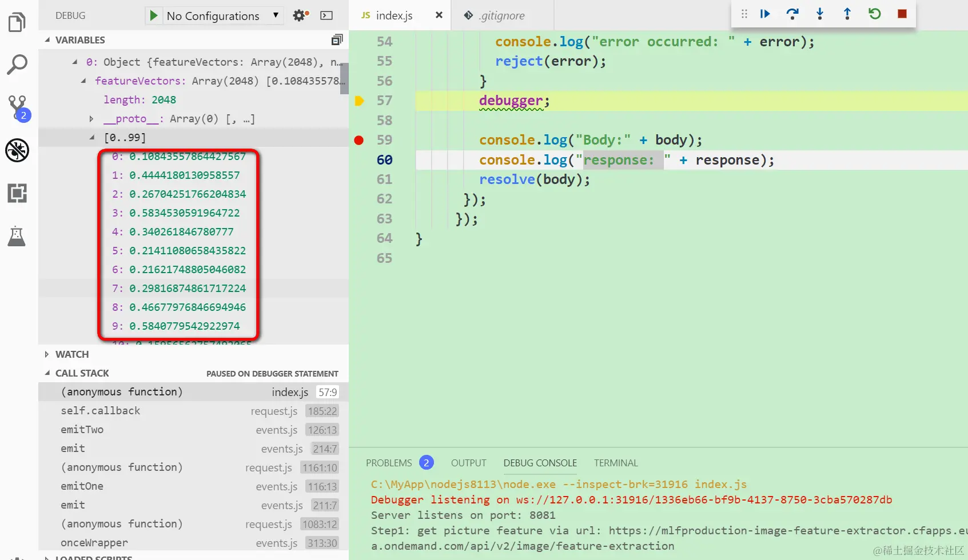Click the length: 2048 variable row

click(193, 100)
